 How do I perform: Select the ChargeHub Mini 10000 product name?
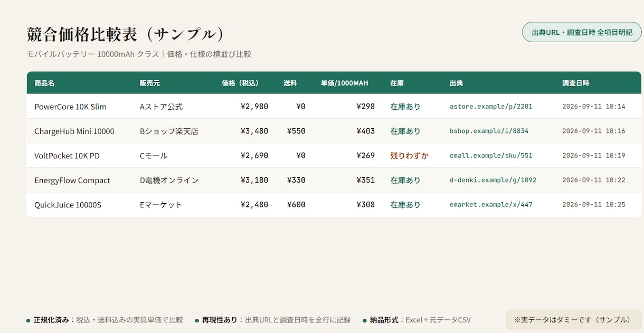(x=74, y=131)
